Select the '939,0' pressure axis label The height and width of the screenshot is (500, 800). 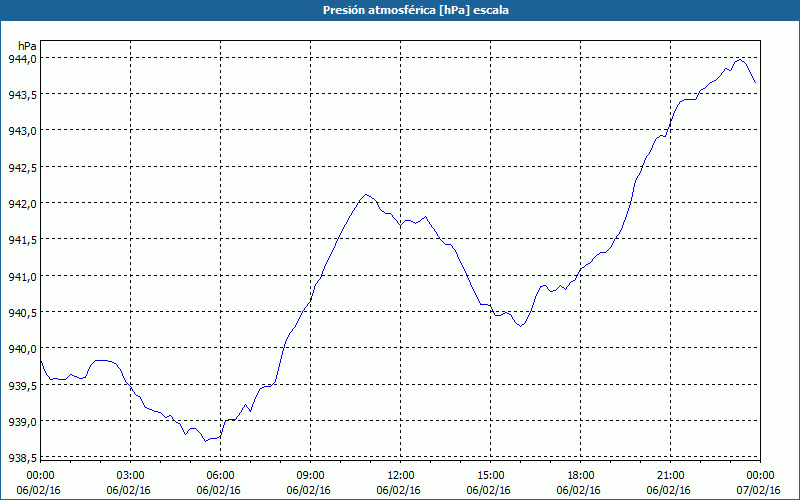[x=22, y=421]
